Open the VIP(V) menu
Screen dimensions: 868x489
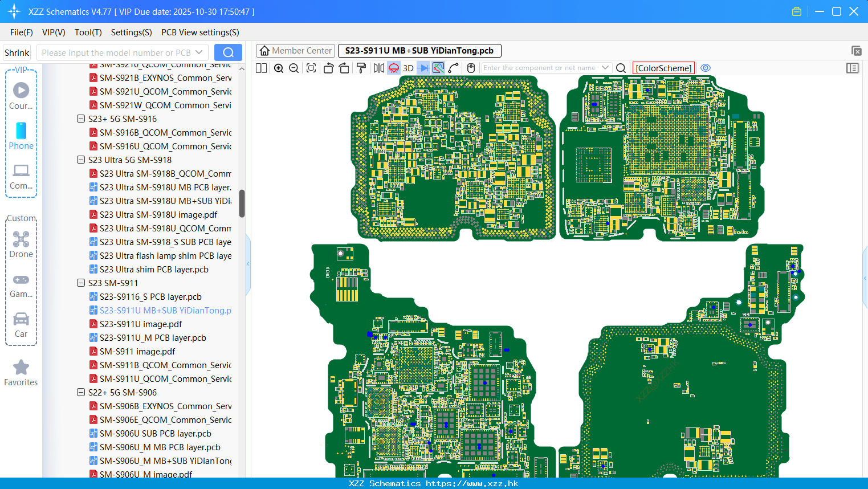click(x=54, y=32)
